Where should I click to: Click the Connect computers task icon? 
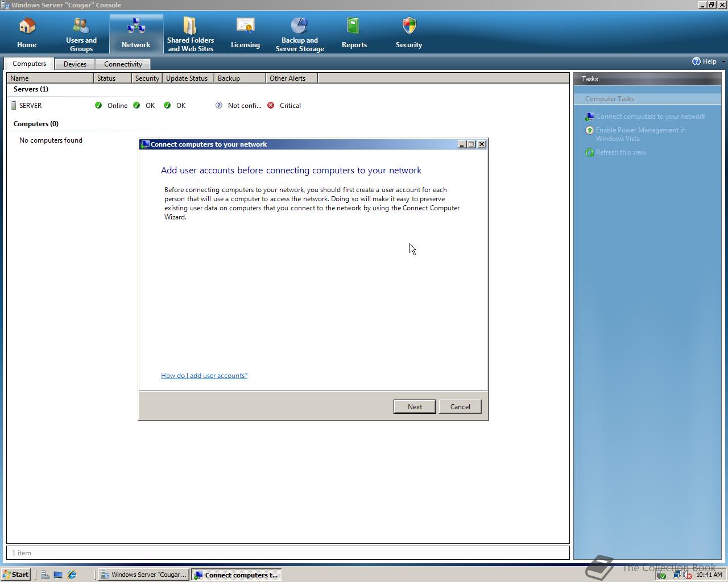tap(590, 117)
